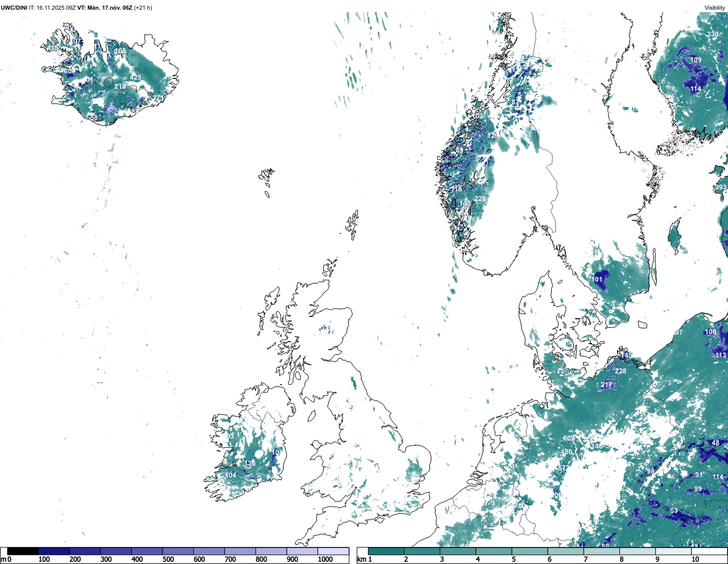
Task: Click the '218' value over central Iceland
Action: click(x=120, y=87)
